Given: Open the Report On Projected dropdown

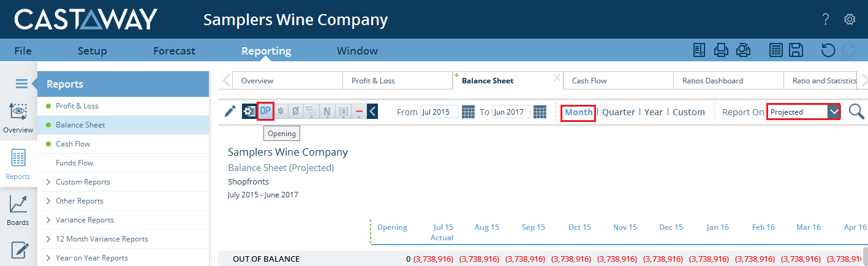Looking at the screenshot, I should coord(833,112).
